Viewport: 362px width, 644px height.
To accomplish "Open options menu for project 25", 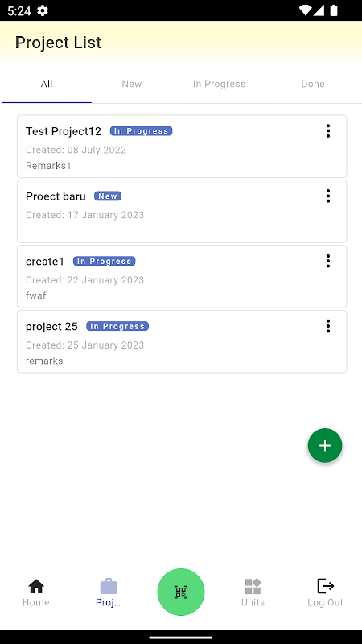I will tap(327, 326).
